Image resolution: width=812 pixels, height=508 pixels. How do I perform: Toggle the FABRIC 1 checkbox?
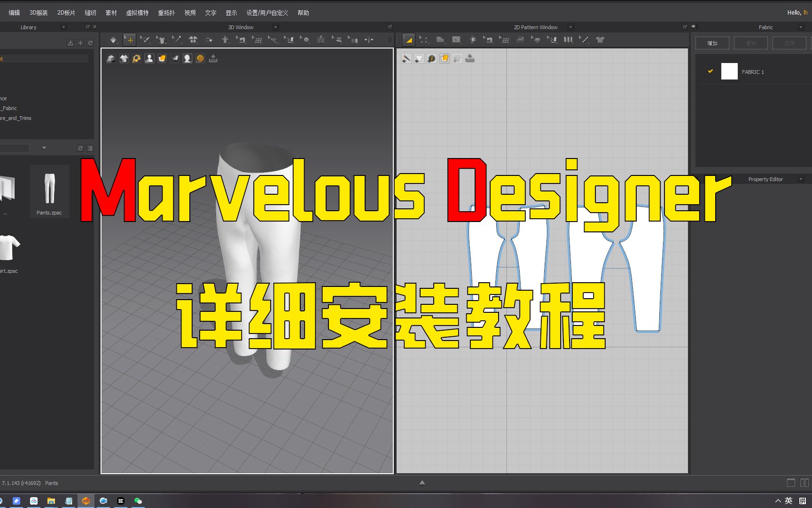pyautogui.click(x=710, y=71)
